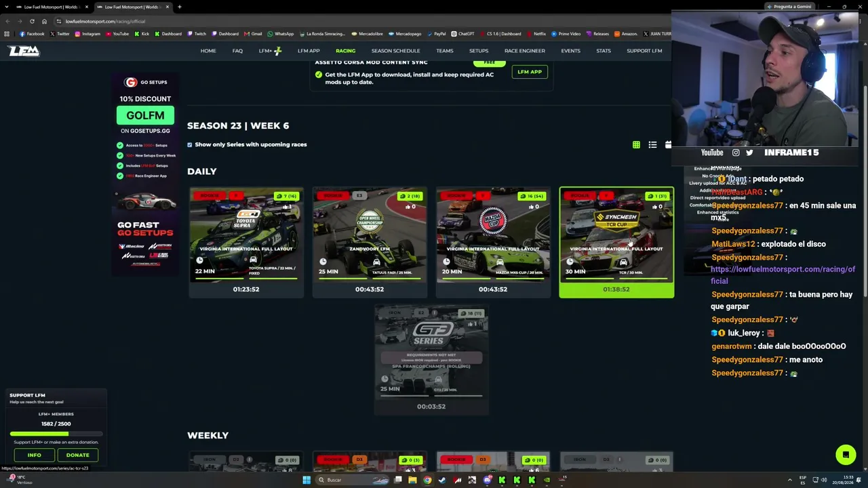Toggle Show only Series with upcoming races
Screen dimensions: 868x488
pyautogui.click(x=190, y=144)
